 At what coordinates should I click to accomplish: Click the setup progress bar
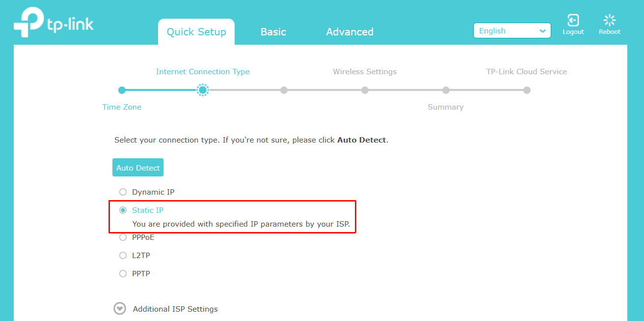[324, 90]
